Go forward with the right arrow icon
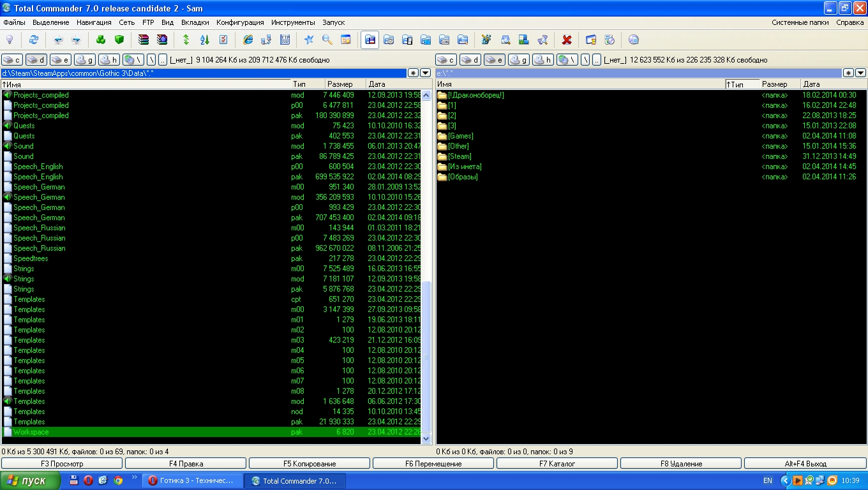The image size is (868, 490). pyautogui.click(x=76, y=40)
